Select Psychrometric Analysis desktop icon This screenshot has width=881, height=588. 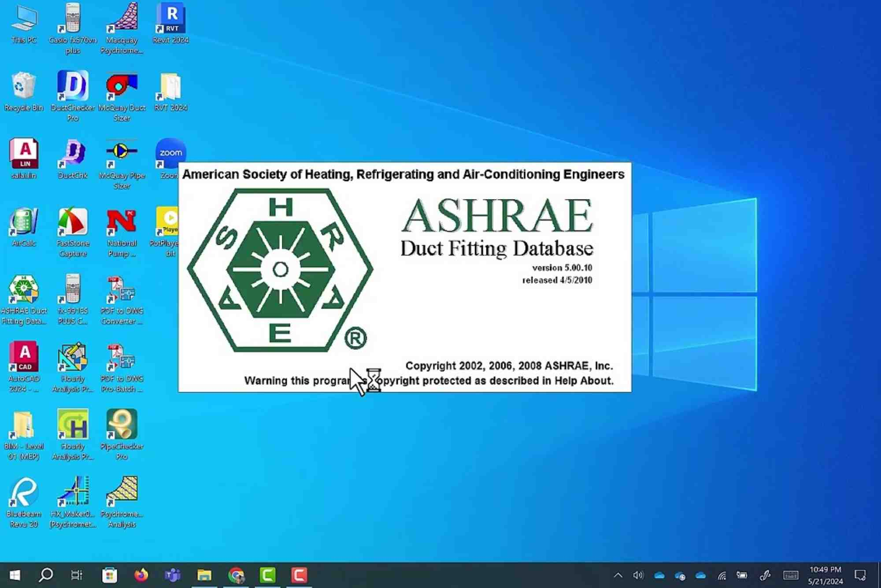(122, 503)
